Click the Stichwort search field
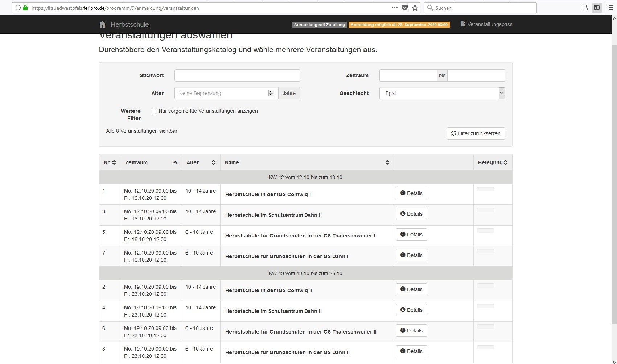Viewport: 617px width, 364px height. point(237,75)
